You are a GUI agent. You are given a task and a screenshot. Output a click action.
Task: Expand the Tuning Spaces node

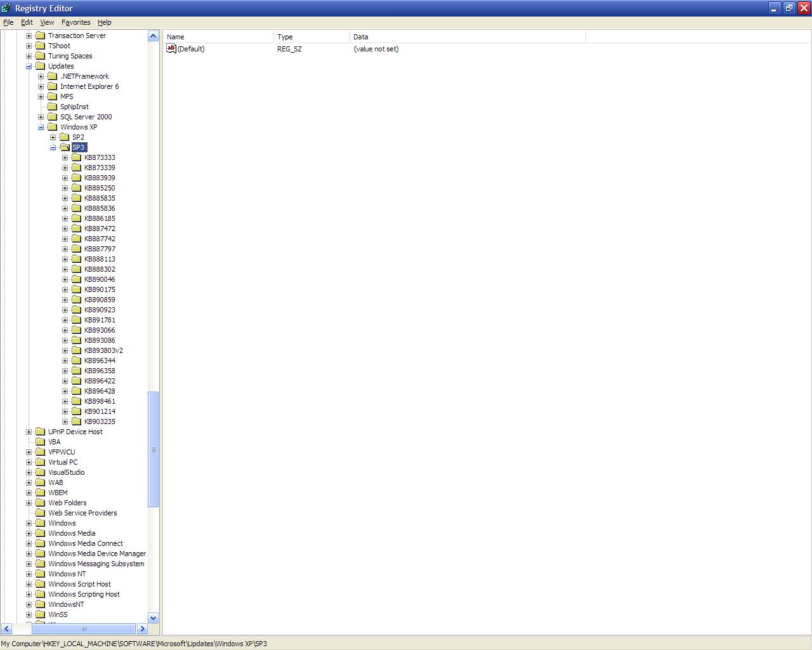tap(29, 56)
